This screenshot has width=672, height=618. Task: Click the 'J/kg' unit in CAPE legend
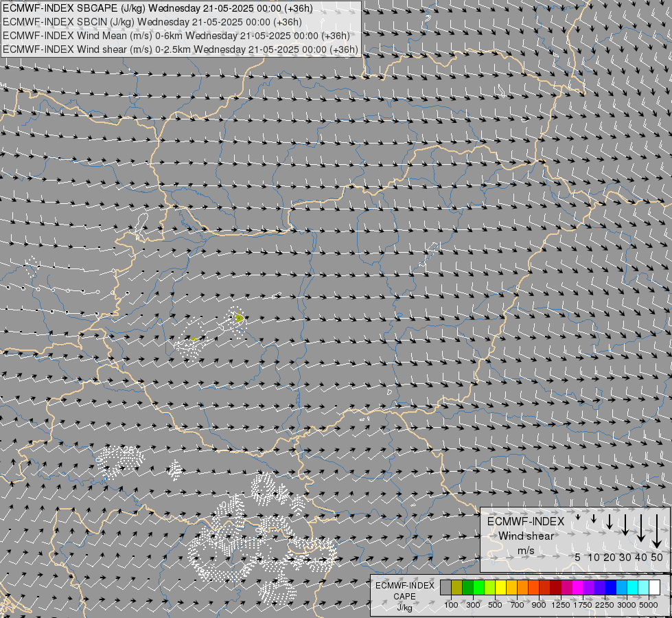[404, 608]
